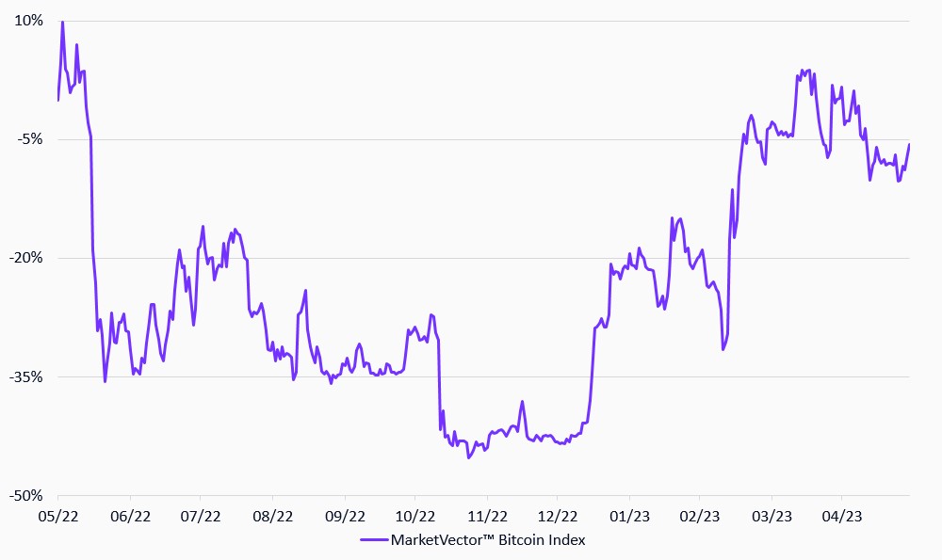Select the 09/22 x-axis date label

344,516
